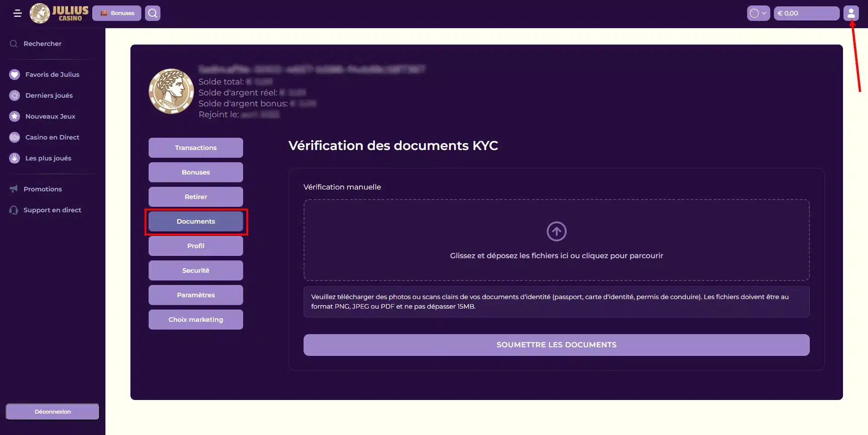Click the Julius Casino logo

click(x=58, y=13)
